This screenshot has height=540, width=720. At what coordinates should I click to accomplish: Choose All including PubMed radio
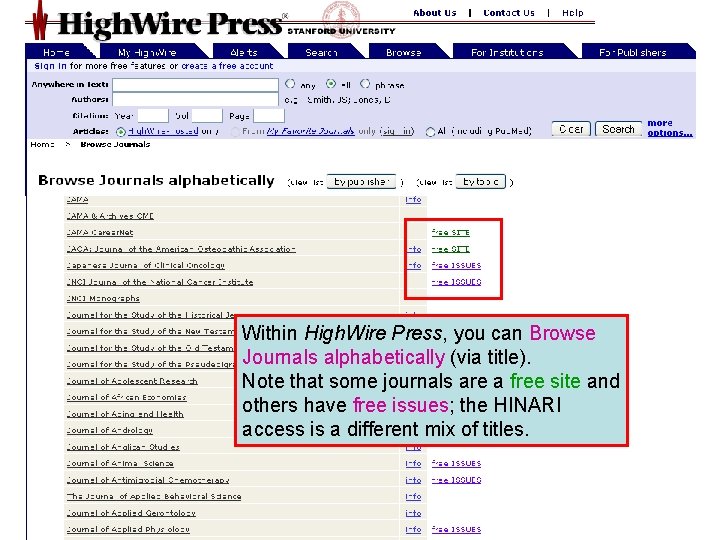click(x=430, y=132)
